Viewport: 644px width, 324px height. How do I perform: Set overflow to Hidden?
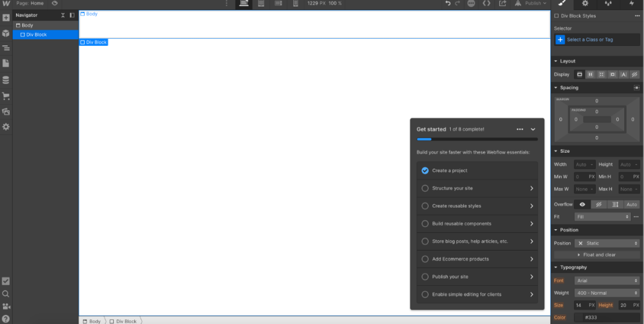click(x=599, y=204)
